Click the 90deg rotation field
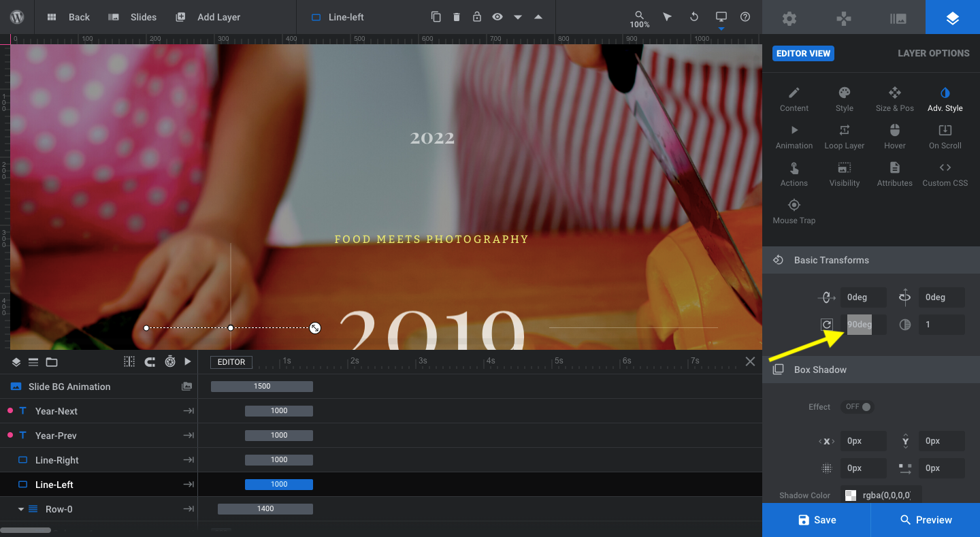 coord(864,325)
